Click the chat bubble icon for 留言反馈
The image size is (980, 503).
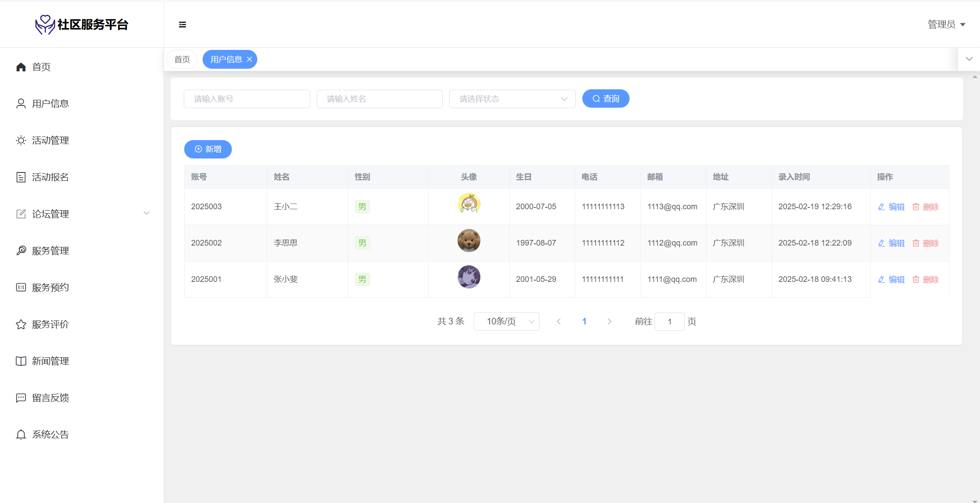pos(21,398)
